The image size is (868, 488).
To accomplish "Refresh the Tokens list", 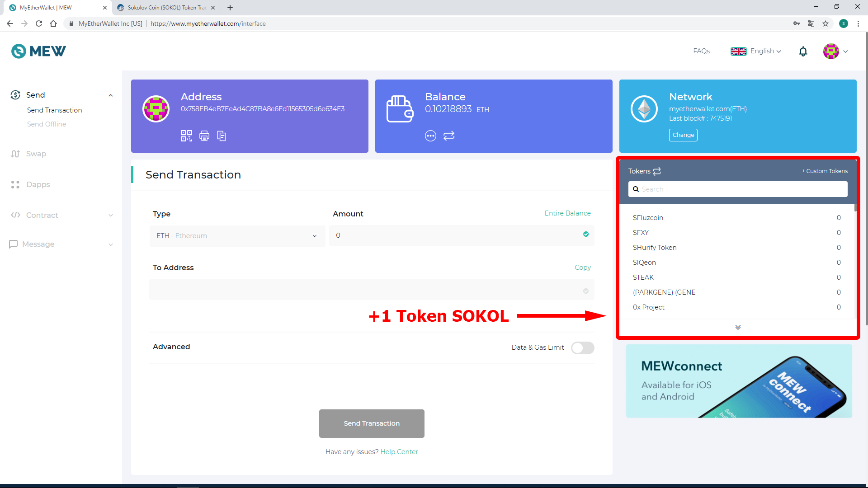I will (x=657, y=171).
